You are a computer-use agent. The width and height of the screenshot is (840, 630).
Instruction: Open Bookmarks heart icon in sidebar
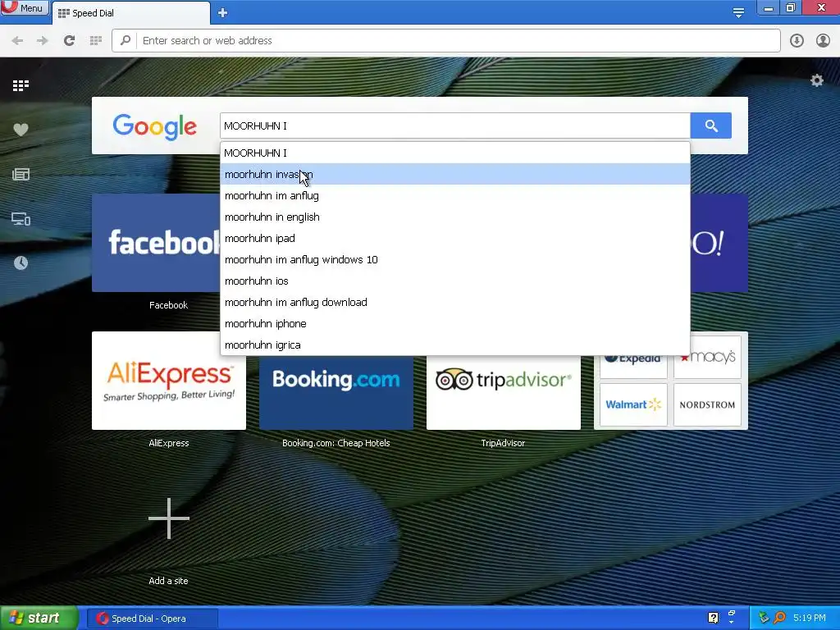[x=21, y=130]
